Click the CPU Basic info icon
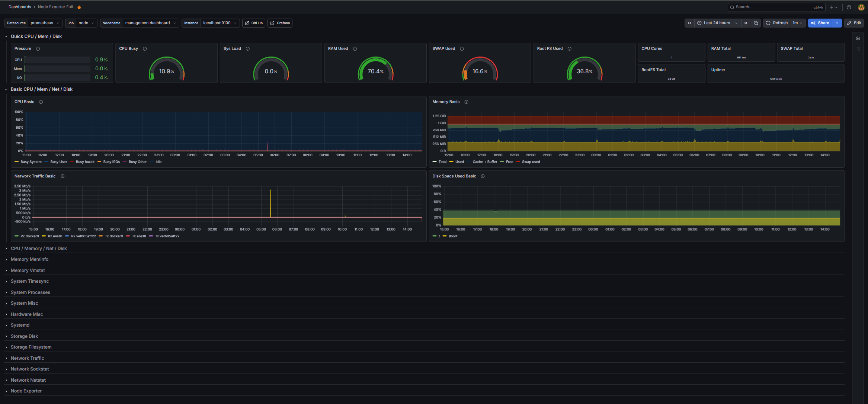Screen dimensions: 868x404 click(41, 102)
